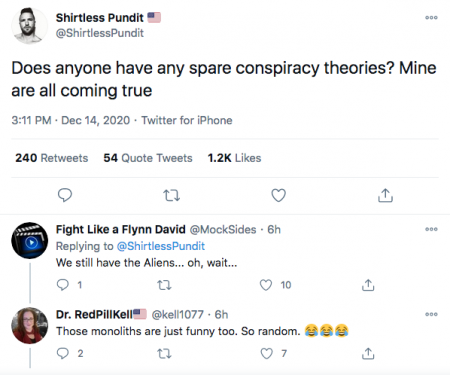Like the main tweet with heart icon
The height and width of the screenshot is (375, 450).
[x=278, y=195]
